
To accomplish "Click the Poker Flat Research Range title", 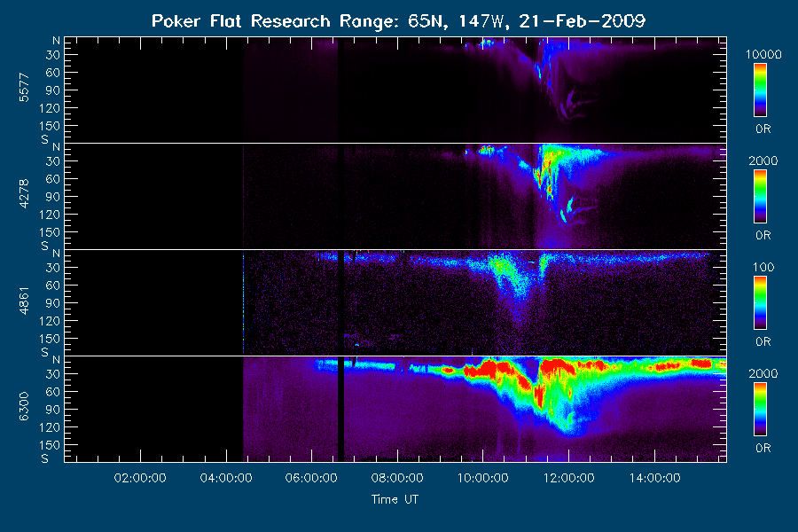I will click(x=398, y=21).
